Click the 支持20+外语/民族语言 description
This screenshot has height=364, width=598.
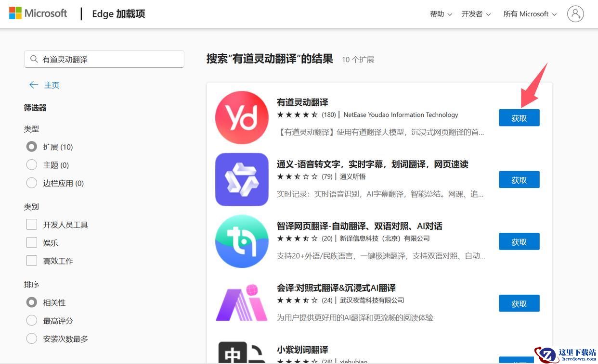tap(381, 256)
